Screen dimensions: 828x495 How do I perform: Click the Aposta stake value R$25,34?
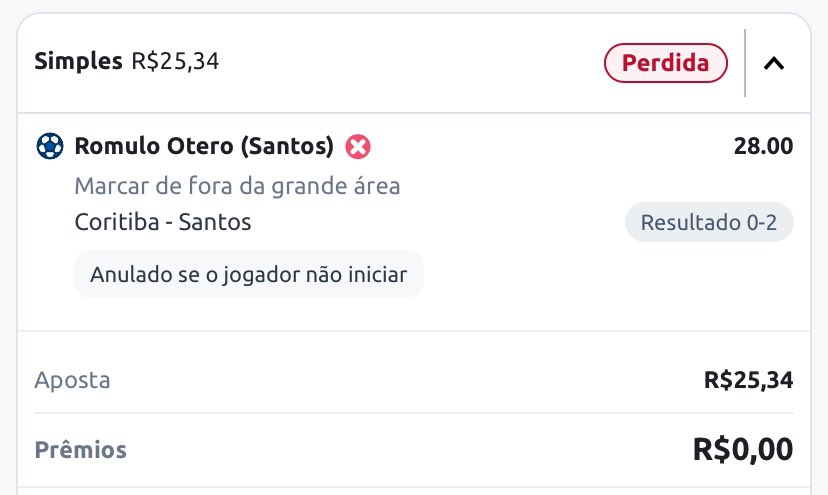pos(748,380)
